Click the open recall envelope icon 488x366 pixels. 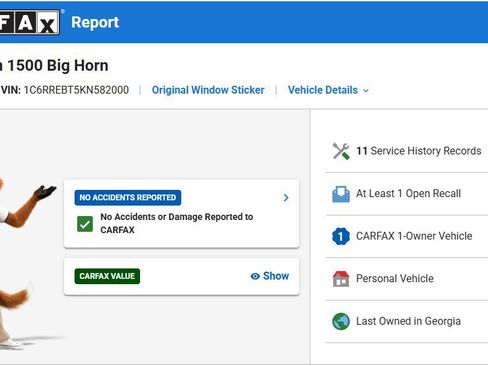pyautogui.click(x=341, y=194)
